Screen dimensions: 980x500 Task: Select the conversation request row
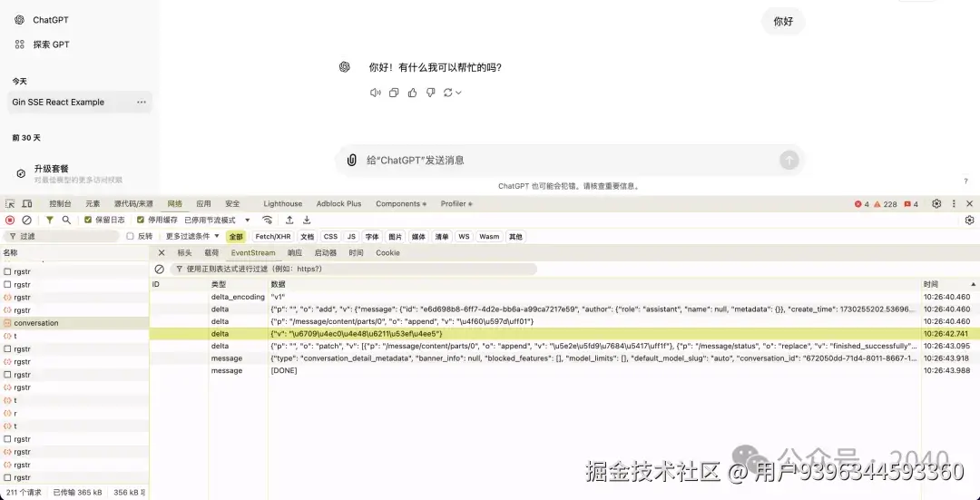coord(74,323)
